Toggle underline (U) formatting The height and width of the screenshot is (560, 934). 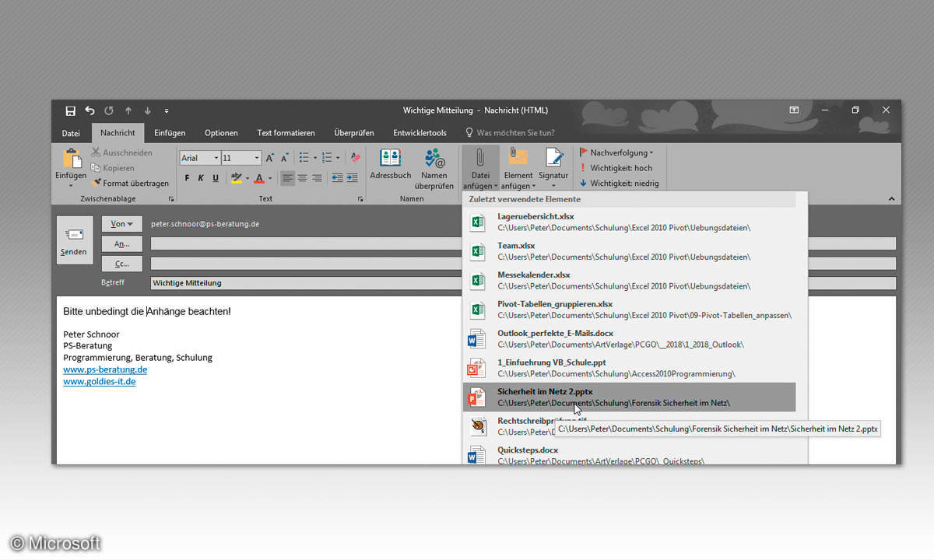pos(216,178)
